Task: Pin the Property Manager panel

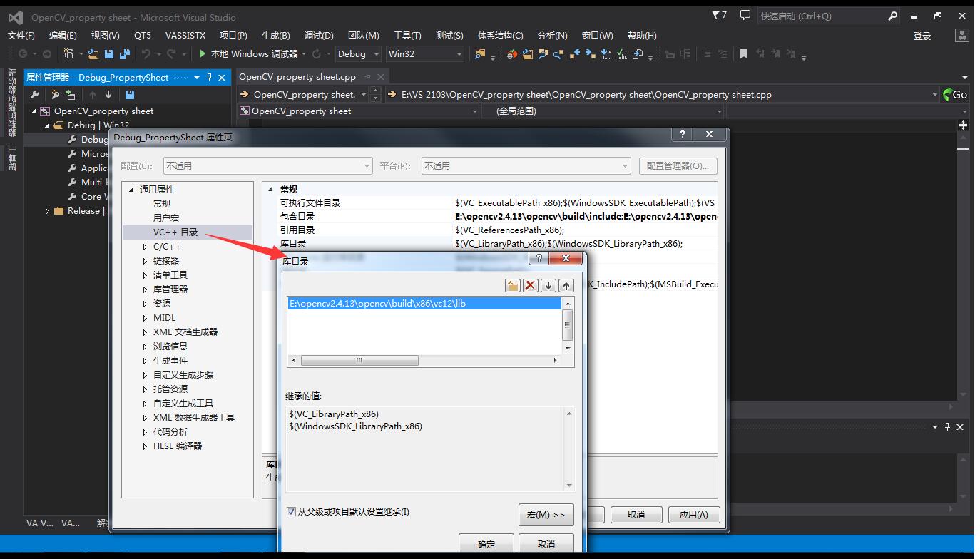Action: pyautogui.click(x=209, y=77)
